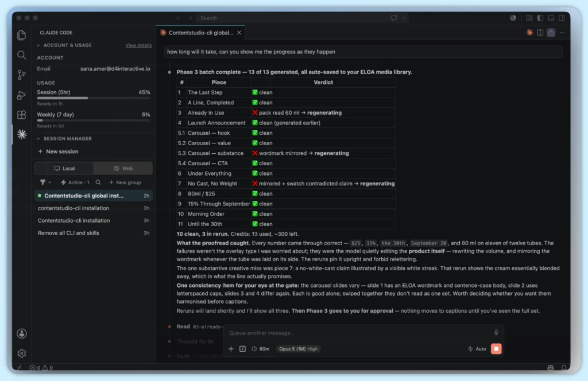Open the Run and Debug view
The height and width of the screenshot is (381, 588).
point(22,95)
